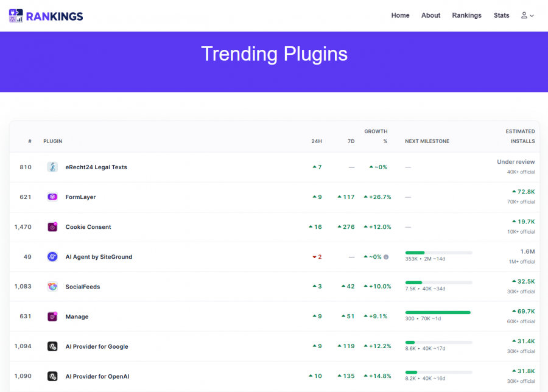Click the red down arrow in AI Agent row
The width and height of the screenshot is (548, 392).
(314, 257)
